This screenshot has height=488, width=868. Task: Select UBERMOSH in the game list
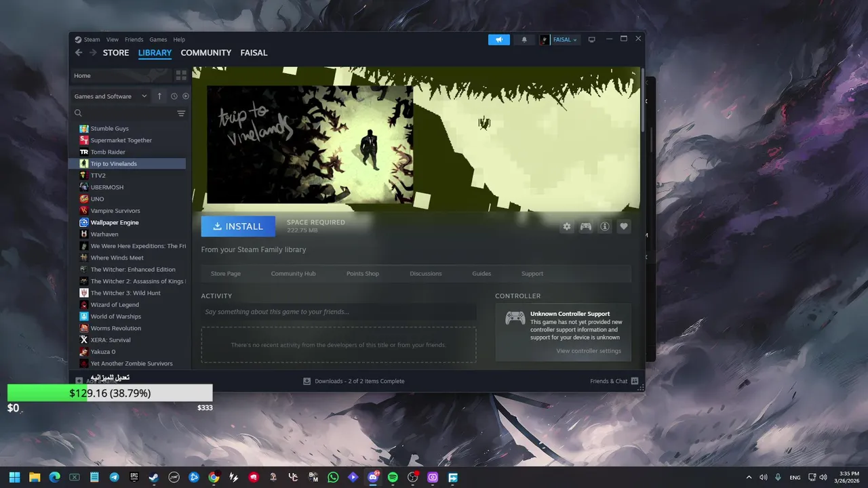click(x=127, y=187)
